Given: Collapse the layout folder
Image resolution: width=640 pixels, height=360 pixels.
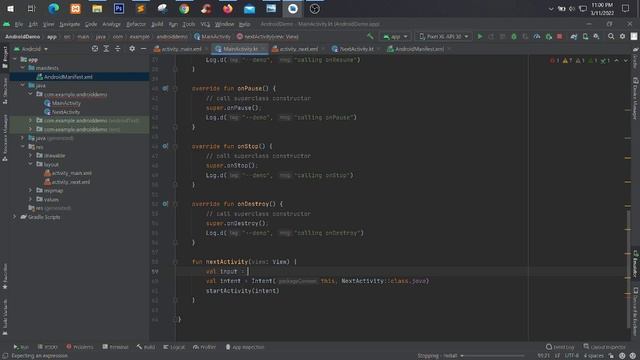Looking at the screenshot, I should (x=31, y=164).
